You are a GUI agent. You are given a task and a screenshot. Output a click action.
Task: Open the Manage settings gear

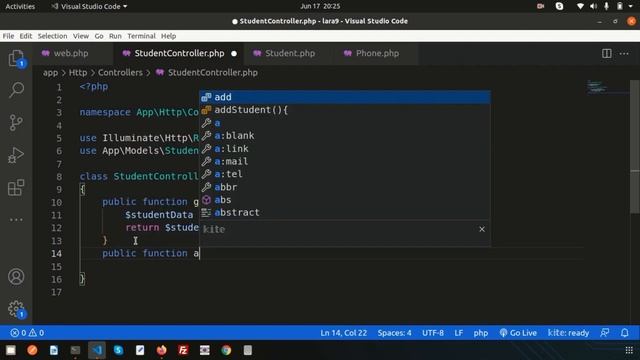(x=16, y=309)
